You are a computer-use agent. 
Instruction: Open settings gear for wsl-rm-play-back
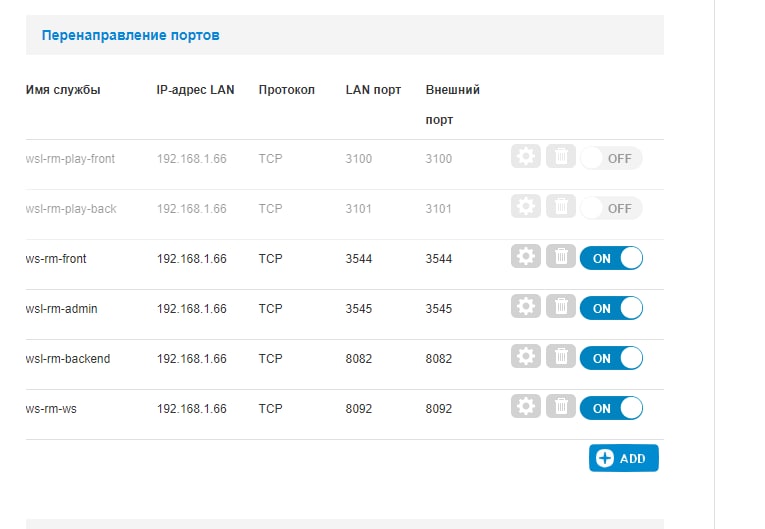525,206
